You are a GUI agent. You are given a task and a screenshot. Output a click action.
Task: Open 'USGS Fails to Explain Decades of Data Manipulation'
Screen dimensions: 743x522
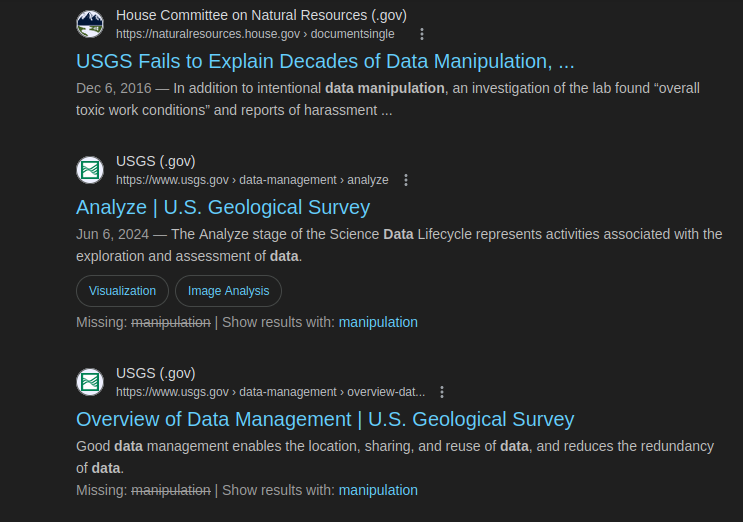(325, 62)
